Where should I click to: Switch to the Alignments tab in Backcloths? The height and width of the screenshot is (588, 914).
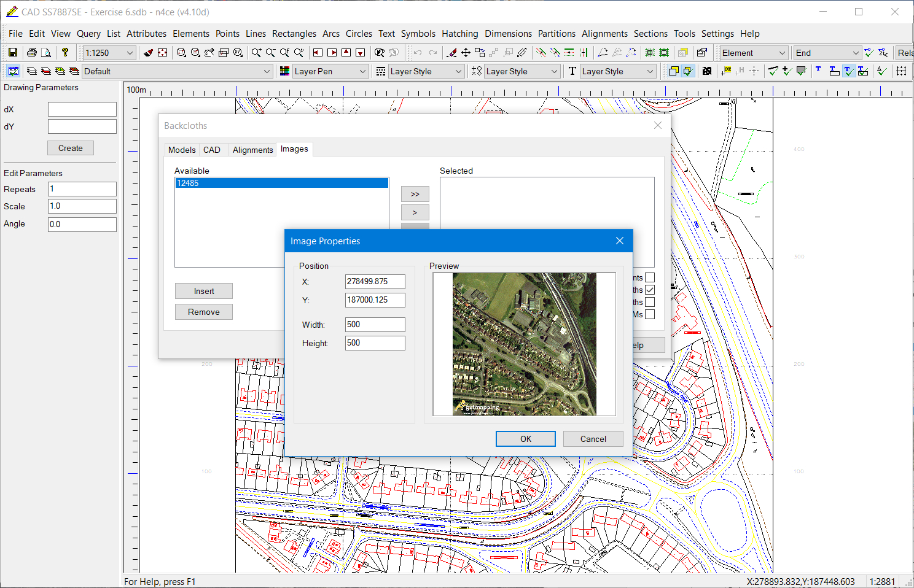(x=252, y=150)
